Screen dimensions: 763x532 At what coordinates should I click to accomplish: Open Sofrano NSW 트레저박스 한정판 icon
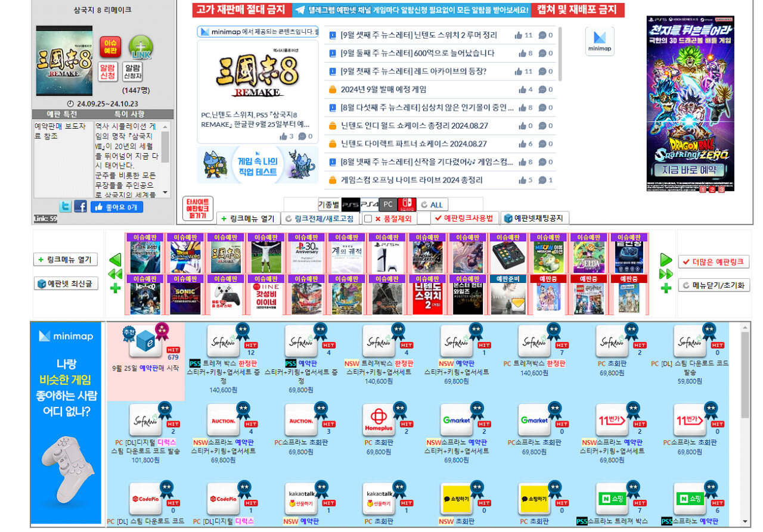click(x=379, y=341)
